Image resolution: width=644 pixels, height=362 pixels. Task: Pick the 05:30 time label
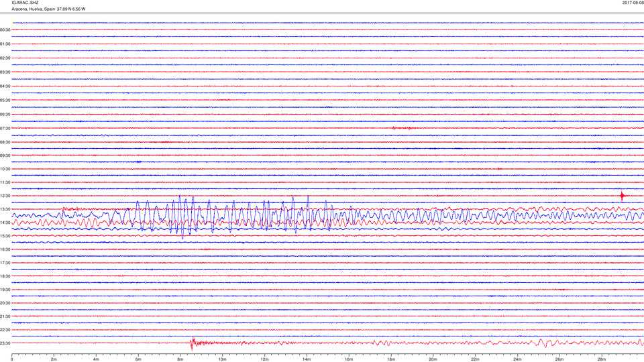tap(5, 100)
